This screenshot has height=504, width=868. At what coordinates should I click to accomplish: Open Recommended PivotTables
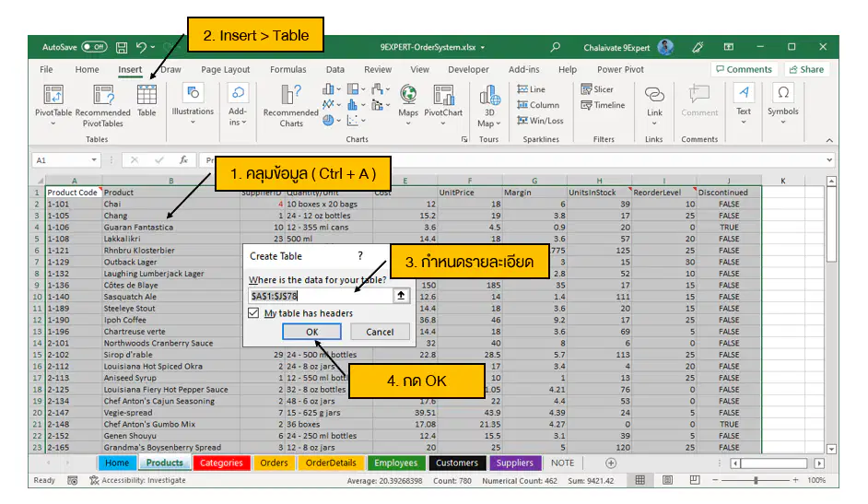coord(103,106)
